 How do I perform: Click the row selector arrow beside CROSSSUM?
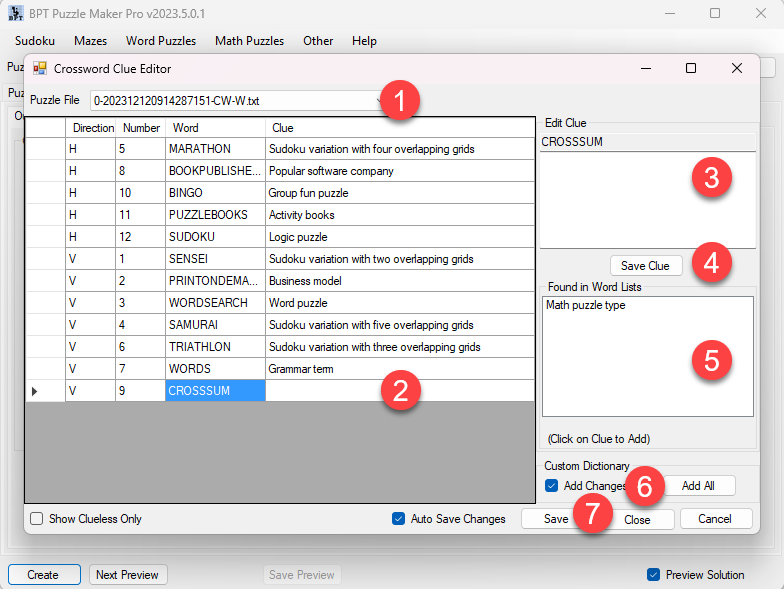[35, 391]
